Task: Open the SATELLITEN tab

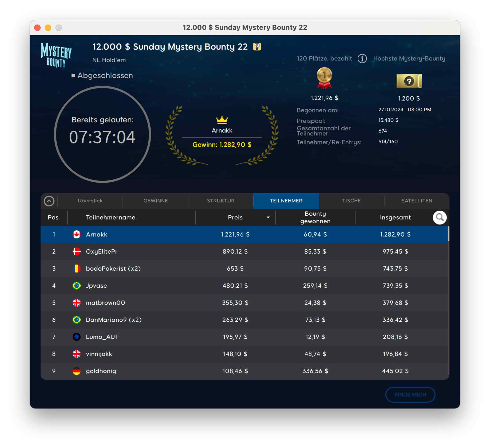Action: [x=417, y=201]
